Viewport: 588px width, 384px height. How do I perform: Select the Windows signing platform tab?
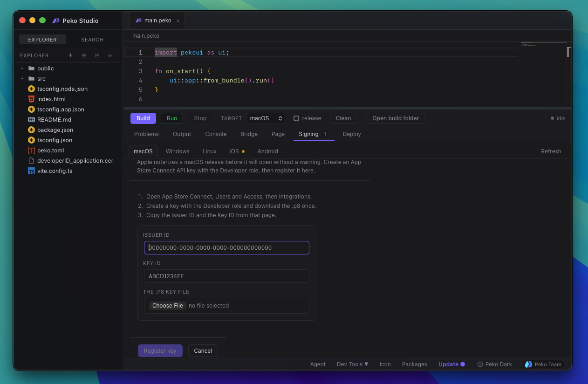click(x=178, y=151)
